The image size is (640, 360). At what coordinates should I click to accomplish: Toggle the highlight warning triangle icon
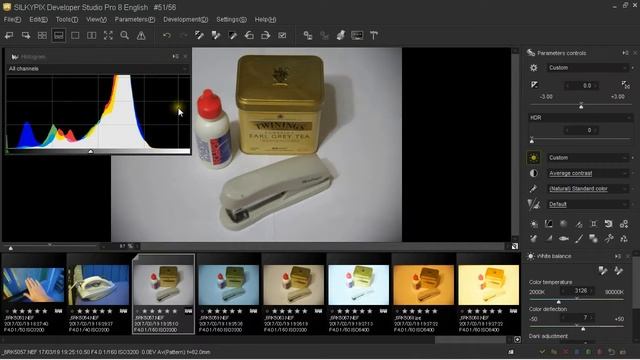(x=141, y=36)
